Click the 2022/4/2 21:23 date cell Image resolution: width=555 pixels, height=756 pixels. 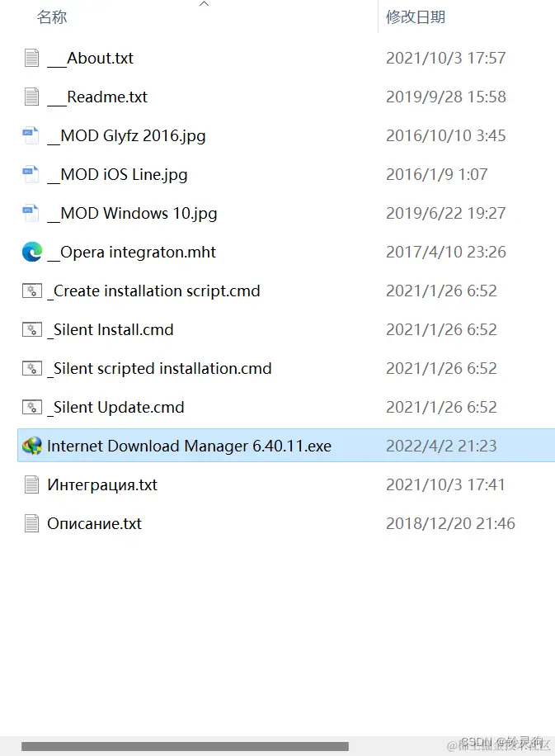coord(441,446)
